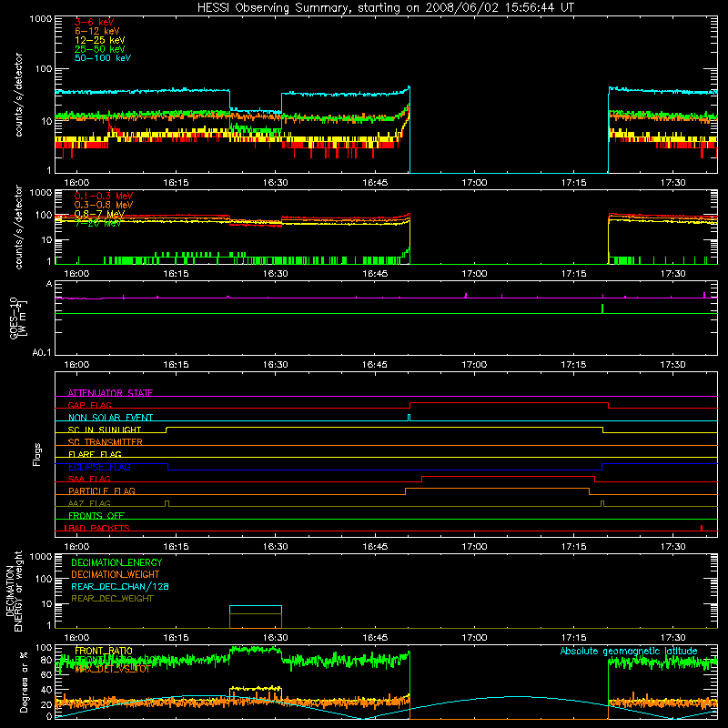
Task: Select the NON_SOLAR_EVENT flag label
Action: pyautogui.click(x=110, y=418)
